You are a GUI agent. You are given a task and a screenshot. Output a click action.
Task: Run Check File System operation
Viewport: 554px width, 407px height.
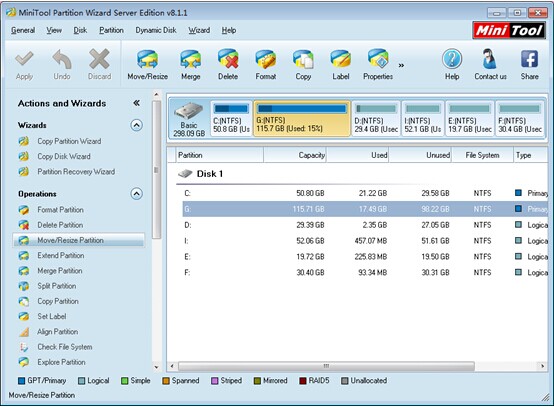pyautogui.click(x=65, y=347)
